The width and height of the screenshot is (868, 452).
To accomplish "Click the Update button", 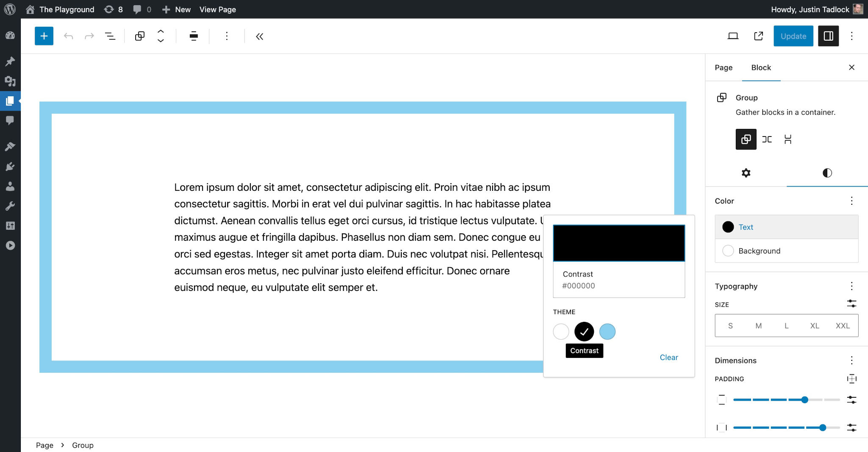I will [x=793, y=36].
